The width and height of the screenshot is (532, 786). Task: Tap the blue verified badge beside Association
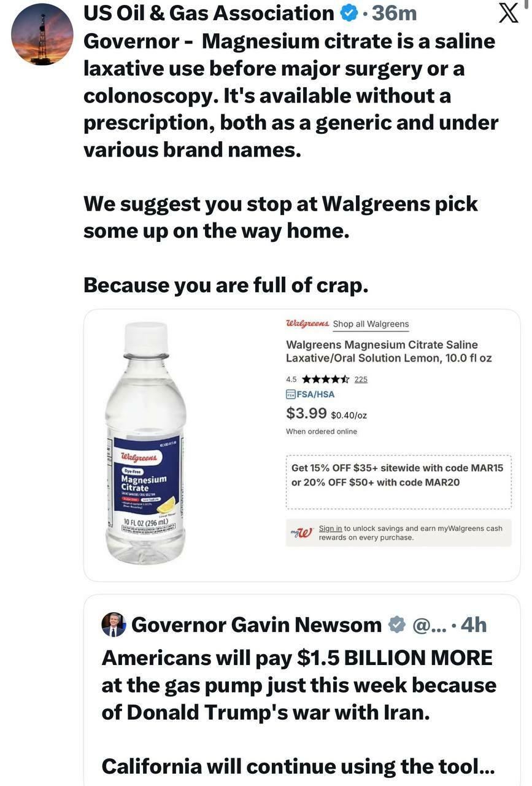(x=349, y=13)
